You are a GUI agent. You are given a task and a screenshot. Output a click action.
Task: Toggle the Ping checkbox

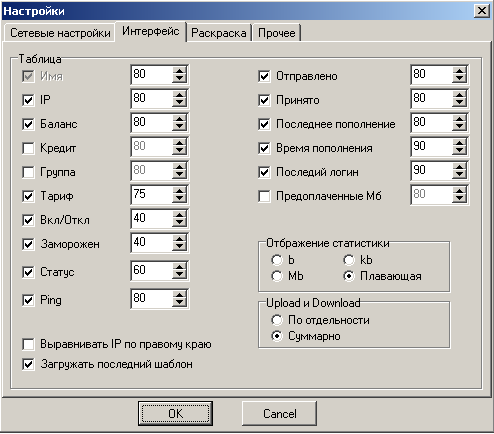(x=28, y=300)
